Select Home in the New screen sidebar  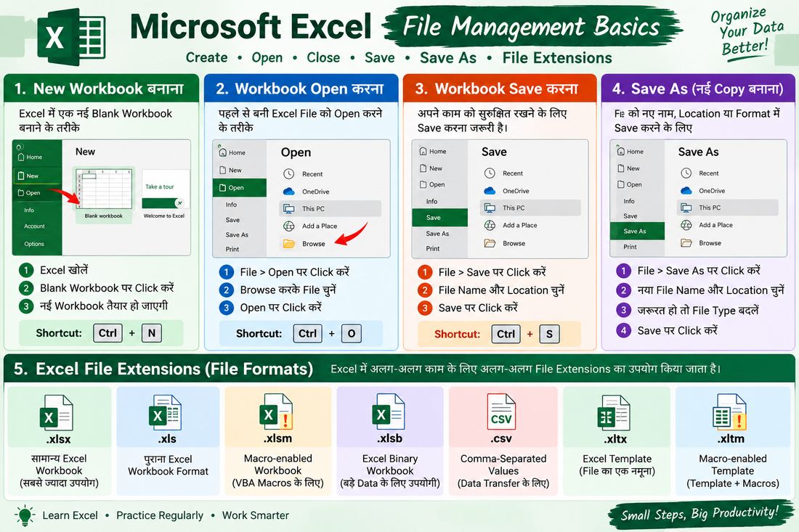pyautogui.click(x=30, y=157)
